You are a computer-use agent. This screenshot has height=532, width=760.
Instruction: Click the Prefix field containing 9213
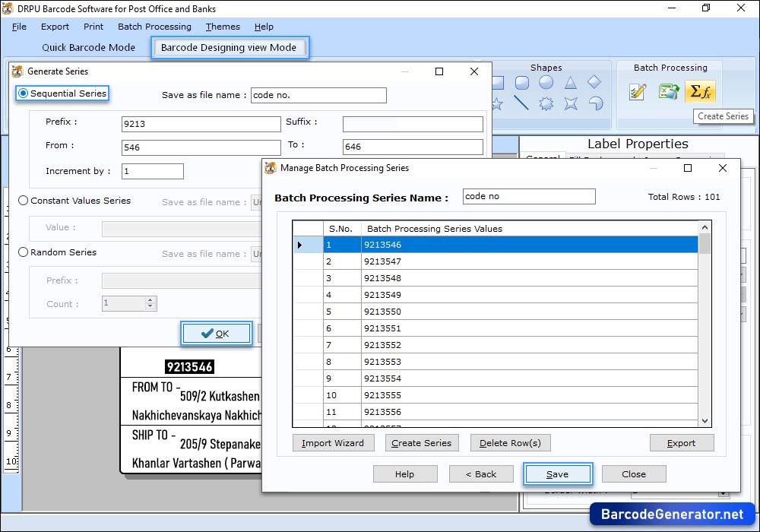click(x=201, y=124)
